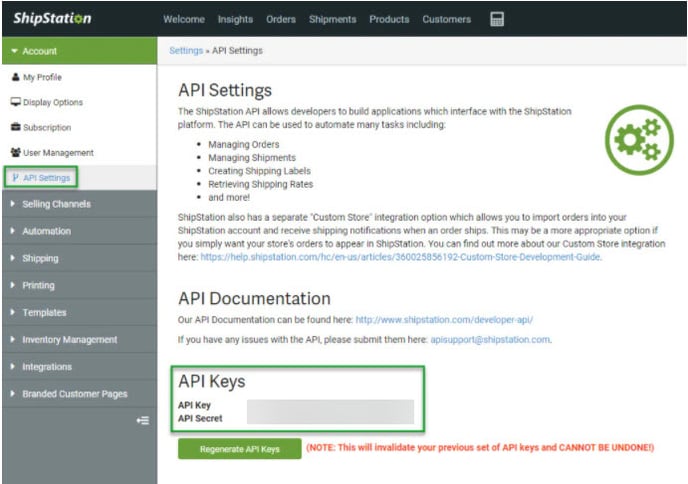Collapse the sidebar using the indent icon

pyautogui.click(x=143, y=420)
